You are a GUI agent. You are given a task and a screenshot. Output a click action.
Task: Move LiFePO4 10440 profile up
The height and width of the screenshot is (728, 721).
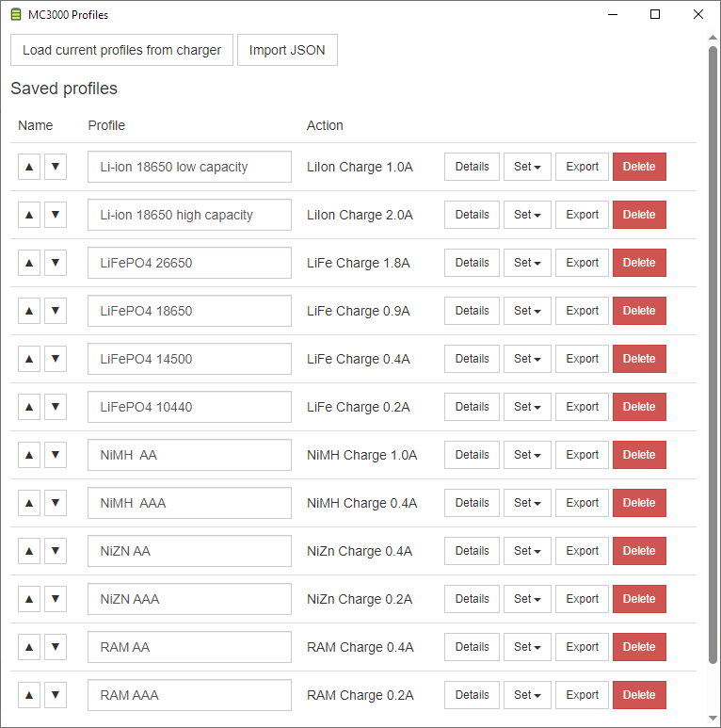click(29, 407)
